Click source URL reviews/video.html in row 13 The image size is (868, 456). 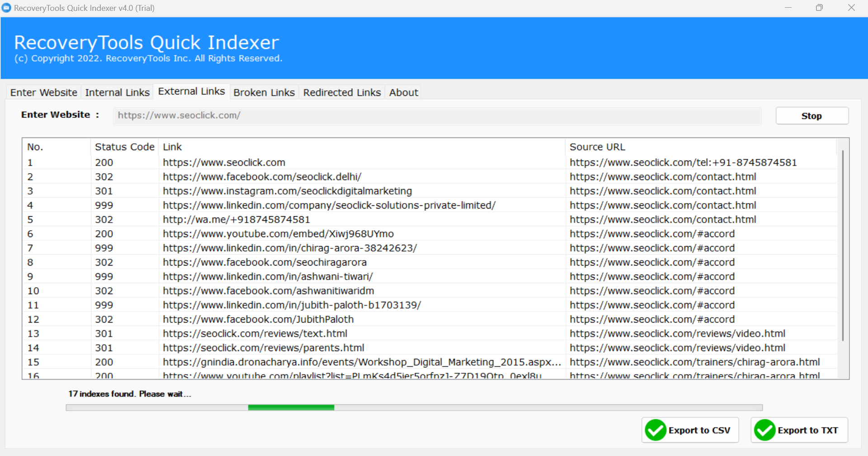tap(677, 333)
